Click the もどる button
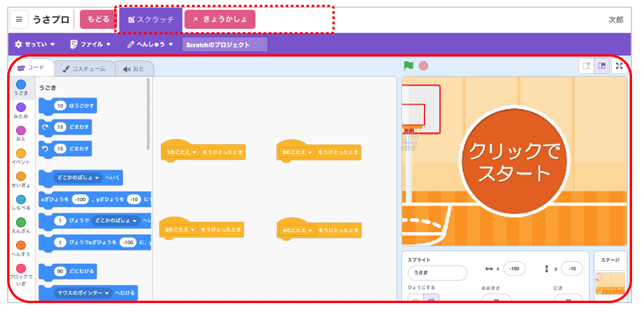Image resolution: width=644 pixels, height=315 pixels. click(98, 19)
